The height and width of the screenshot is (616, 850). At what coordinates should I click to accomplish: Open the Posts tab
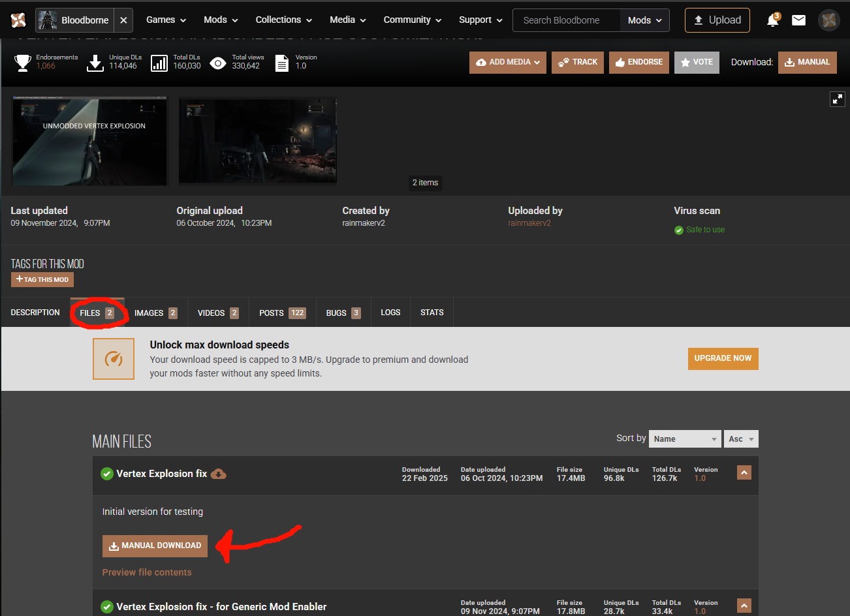(x=283, y=313)
